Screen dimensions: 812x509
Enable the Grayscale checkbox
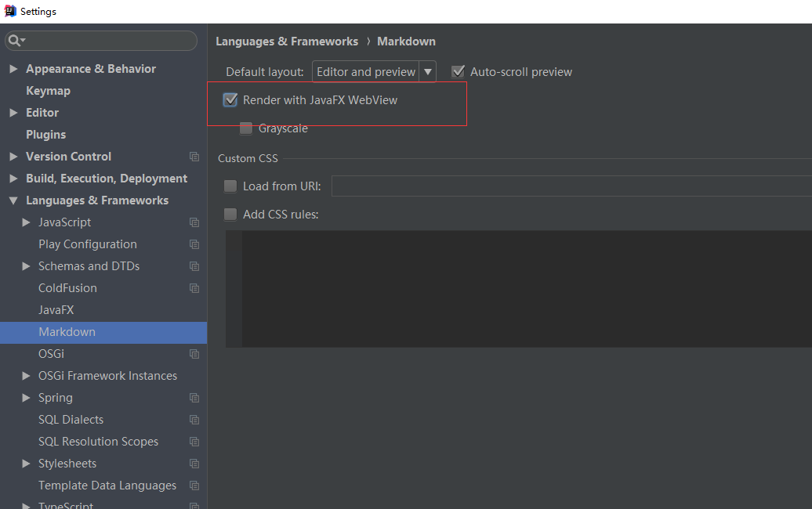coord(246,128)
